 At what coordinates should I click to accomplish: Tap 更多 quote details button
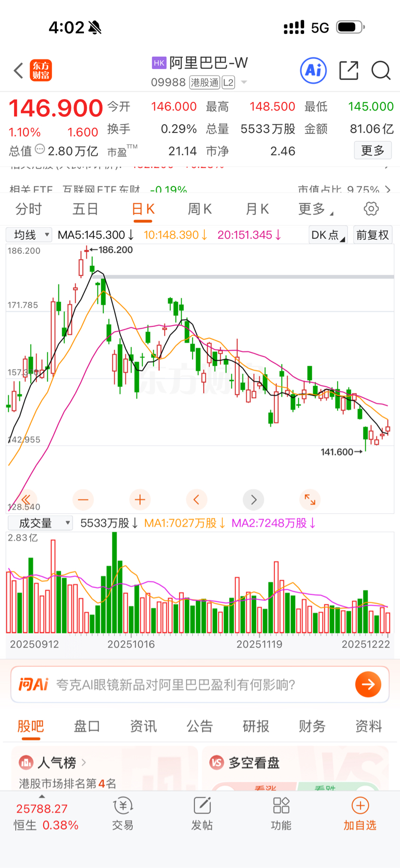click(373, 151)
